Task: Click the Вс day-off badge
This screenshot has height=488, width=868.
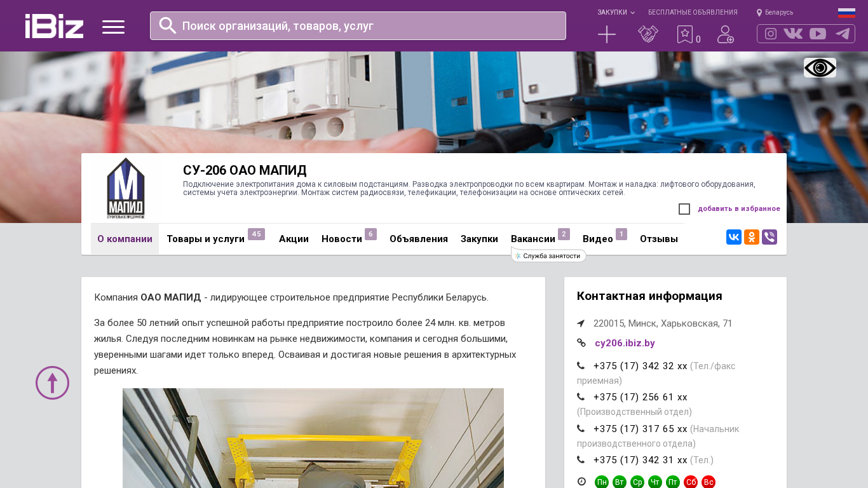Action: pos(709,482)
